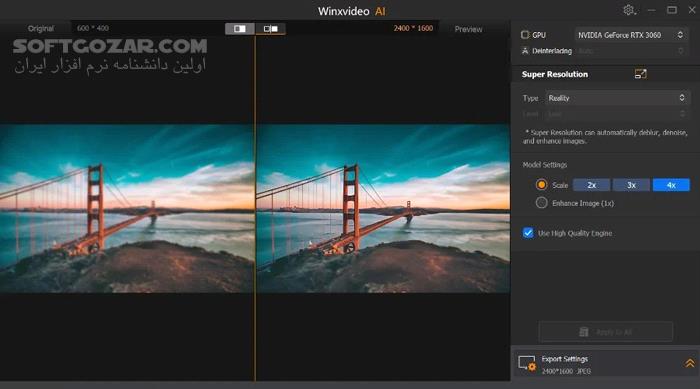Minimize the Winxvideo AI window
Viewport: 700px width, 389px height.
pos(651,10)
